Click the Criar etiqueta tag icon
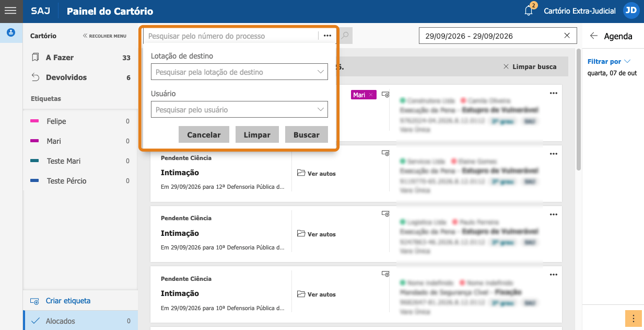Image resolution: width=644 pixels, height=330 pixels. point(35,301)
